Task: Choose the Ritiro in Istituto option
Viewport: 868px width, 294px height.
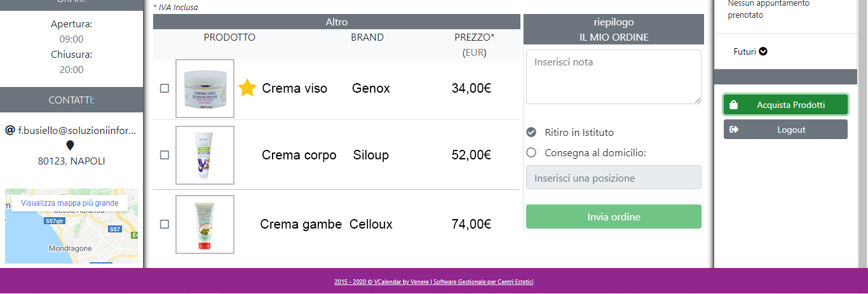Action: pos(531,132)
